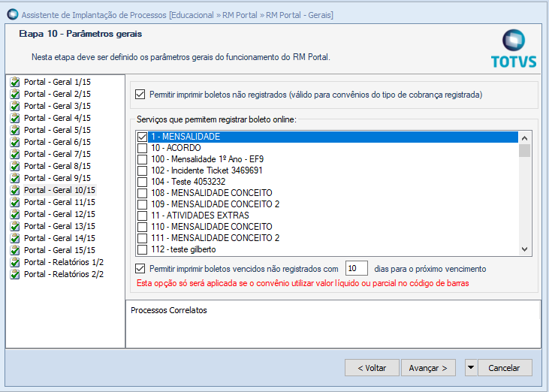549x392 pixels.
Task: Click the checklist icon beside Portal - Geral 11/15
Action: [15, 202]
